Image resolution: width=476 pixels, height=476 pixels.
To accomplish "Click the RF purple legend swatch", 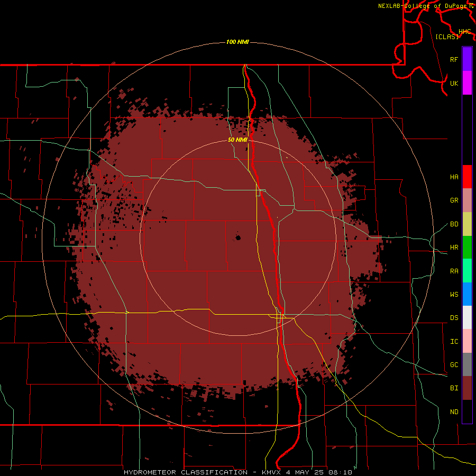I will [467, 59].
